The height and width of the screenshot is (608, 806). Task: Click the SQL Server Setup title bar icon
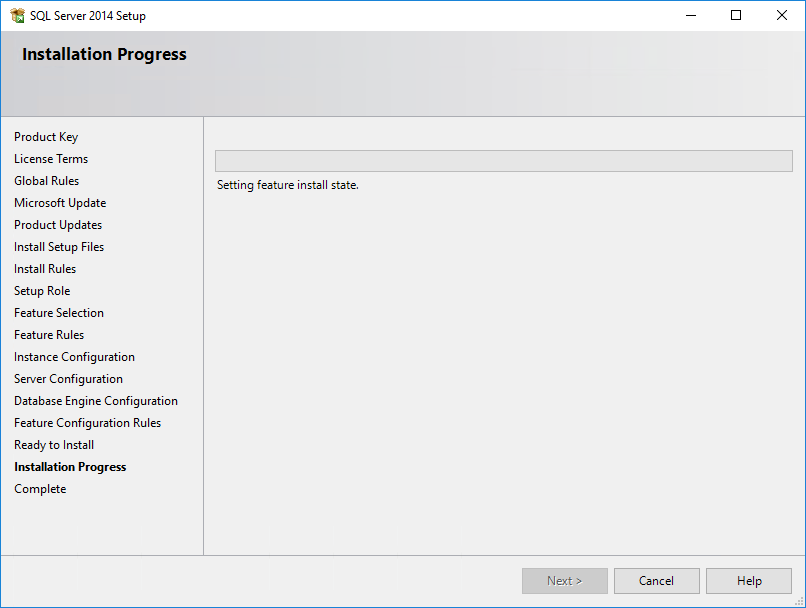(17, 15)
